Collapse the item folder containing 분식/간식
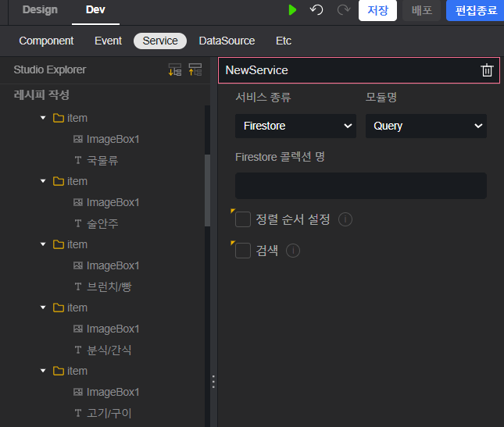This screenshot has width=504, height=427. pyautogui.click(x=43, y=308)
